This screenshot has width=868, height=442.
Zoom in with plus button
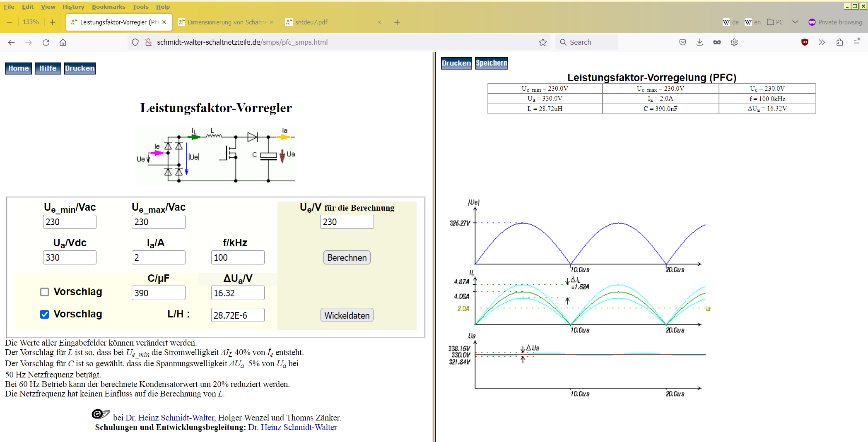53,22
